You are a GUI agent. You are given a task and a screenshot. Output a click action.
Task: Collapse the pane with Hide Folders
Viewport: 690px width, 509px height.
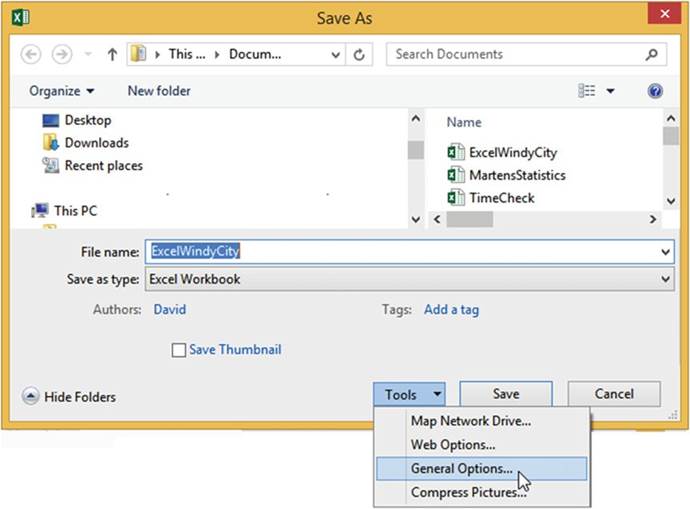point(70,397)
